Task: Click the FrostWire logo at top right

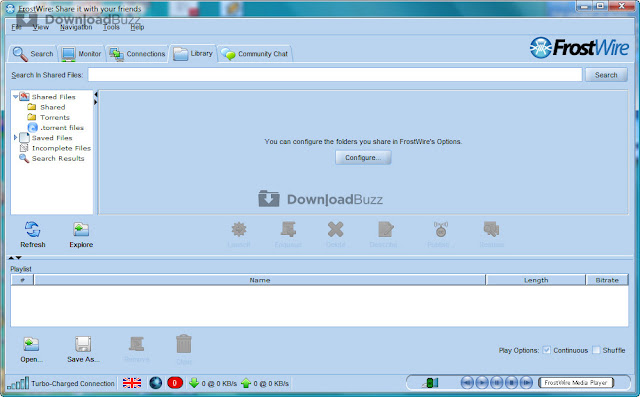Action: [x=580, y=48]
